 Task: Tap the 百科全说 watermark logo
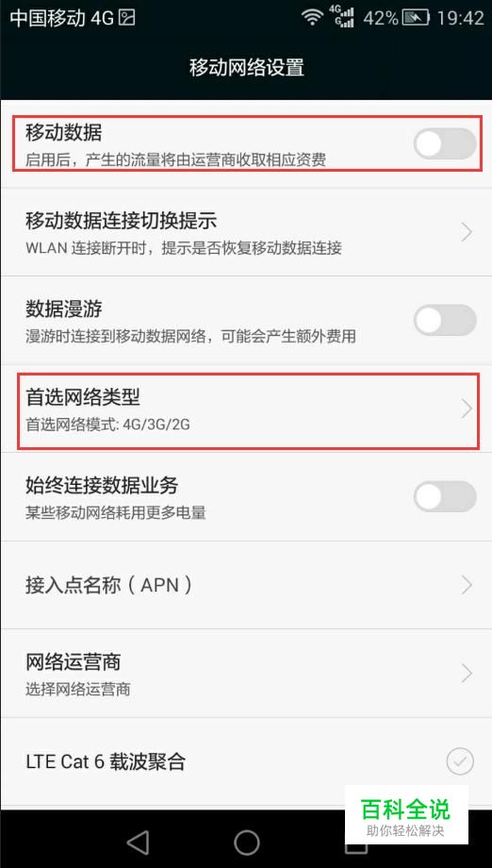[406, 814]
